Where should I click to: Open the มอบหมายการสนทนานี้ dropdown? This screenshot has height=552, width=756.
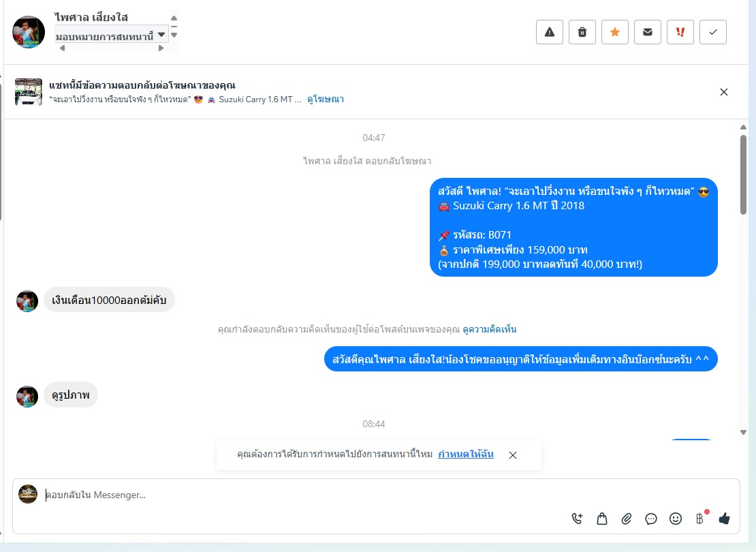click(x=111, y=35)
